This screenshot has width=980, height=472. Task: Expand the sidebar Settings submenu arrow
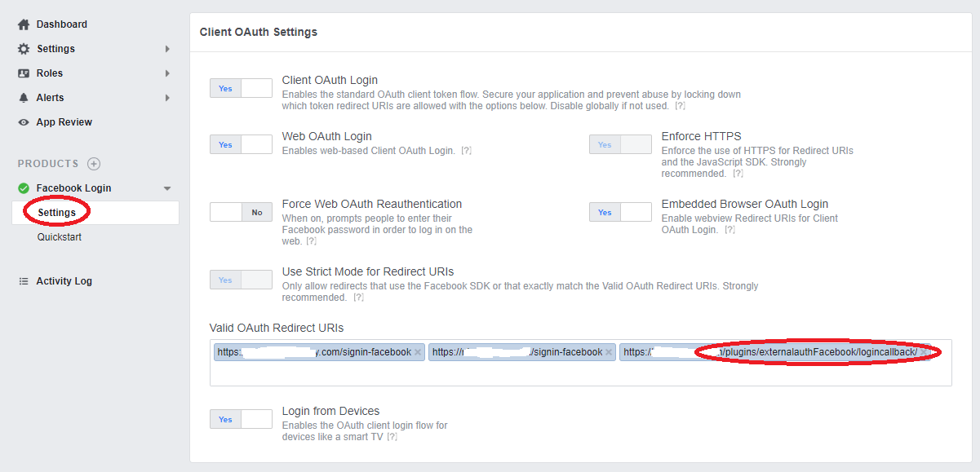[x=167, y=49]
